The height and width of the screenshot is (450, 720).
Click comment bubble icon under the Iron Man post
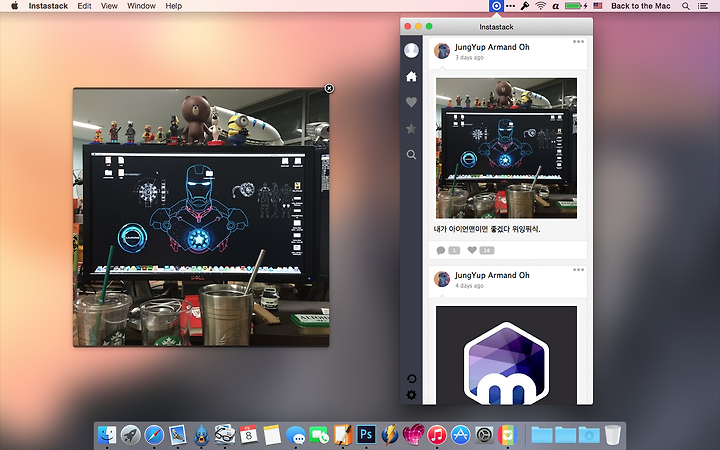(441, 250)
